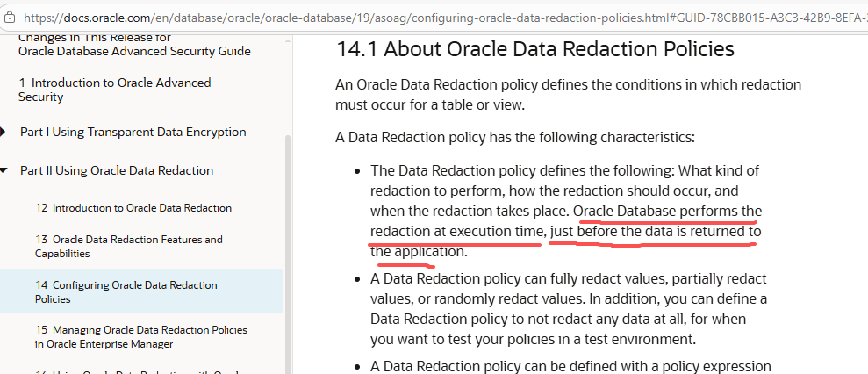Click 'A Data Redaction policy has the following characteristics'
868x374 pixels.
[x=515, y=137]
